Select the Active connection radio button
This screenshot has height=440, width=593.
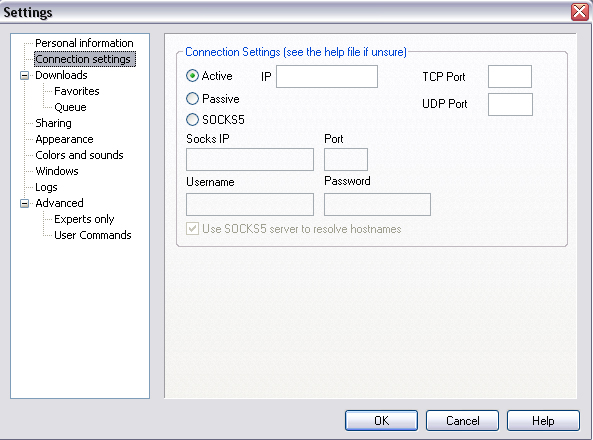pyautogui.click(x=192, y=76)
